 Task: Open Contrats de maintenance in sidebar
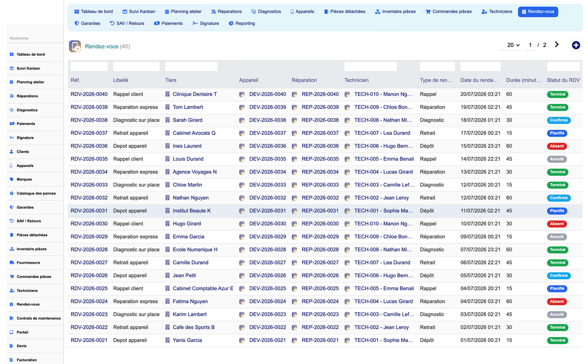[x=39, y=318]
